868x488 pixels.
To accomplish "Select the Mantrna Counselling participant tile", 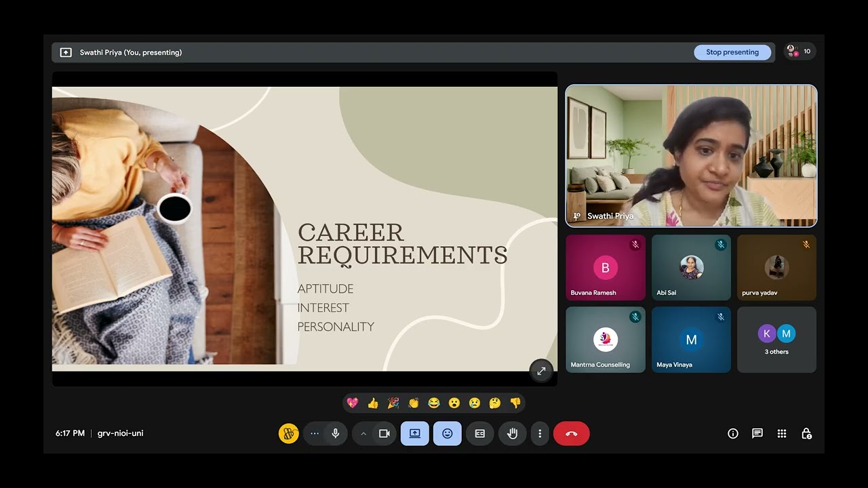I will tap(606, 340).
